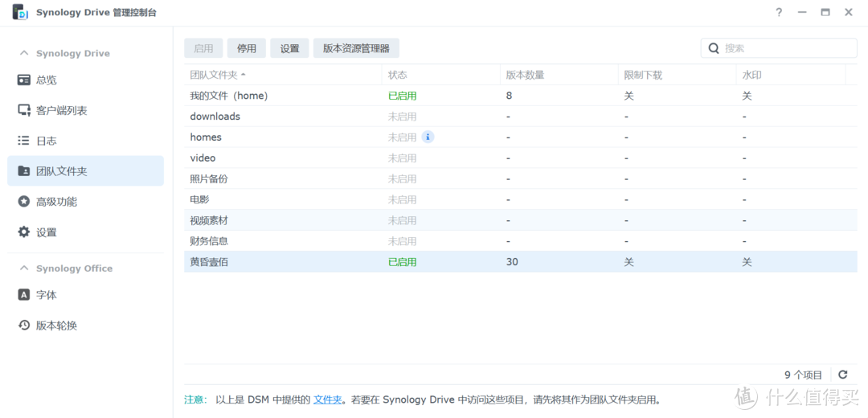The width and height of the screenshot is (868, 418).
Task: Select the 黄昏壹佰 folder row
Action: [520, 262]
